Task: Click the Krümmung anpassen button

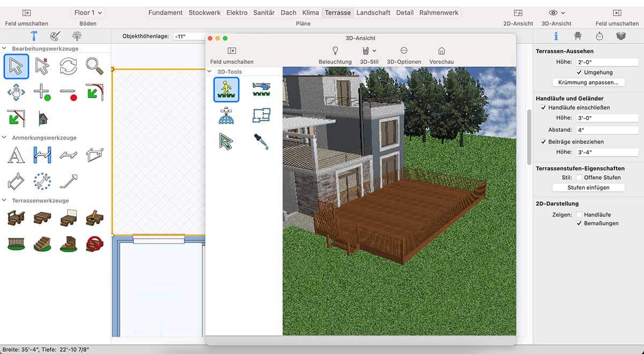Action: (588, 83)
